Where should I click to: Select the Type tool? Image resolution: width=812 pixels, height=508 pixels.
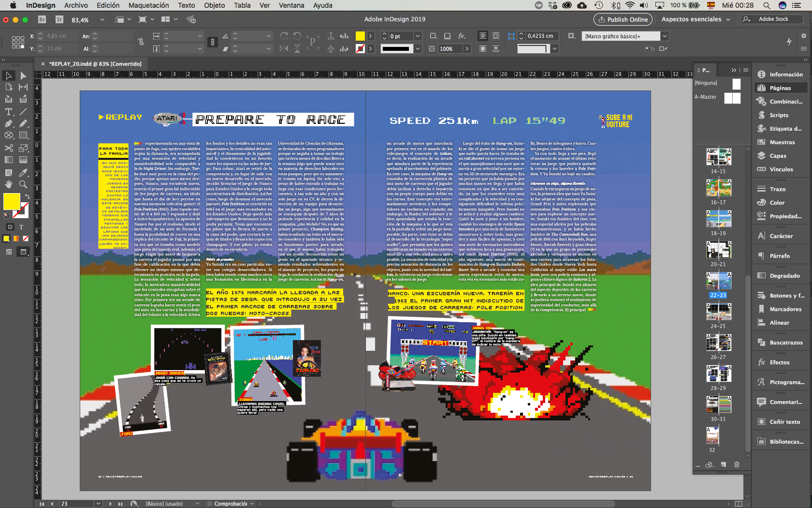(8, 111)
